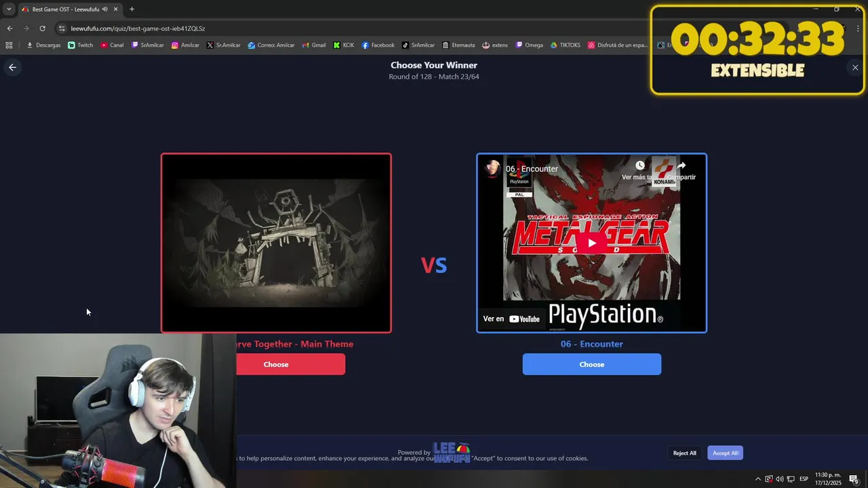Open site information icon in address bar
868x488 pixels.
62,28
